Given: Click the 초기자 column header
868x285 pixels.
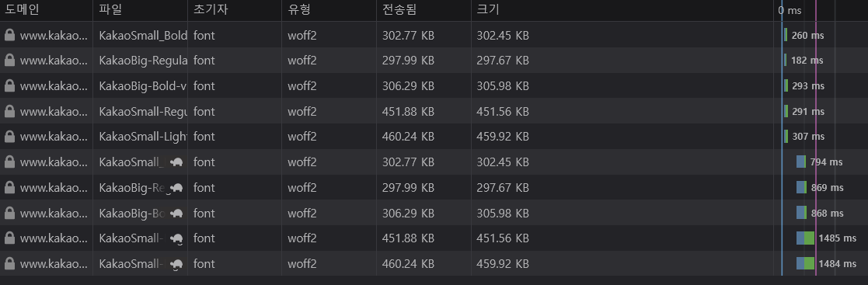Looking at the screenshot, I should click(x=211, y=9).
